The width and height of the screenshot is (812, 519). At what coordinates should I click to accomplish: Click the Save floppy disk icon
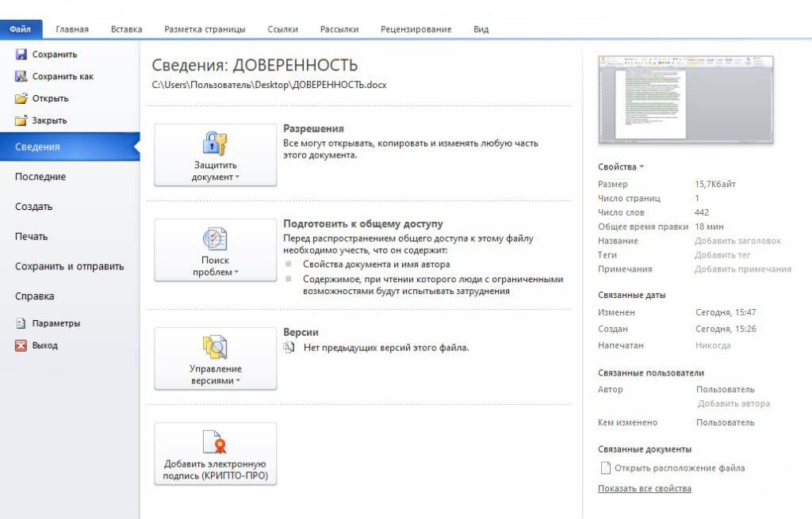point(21,55)
